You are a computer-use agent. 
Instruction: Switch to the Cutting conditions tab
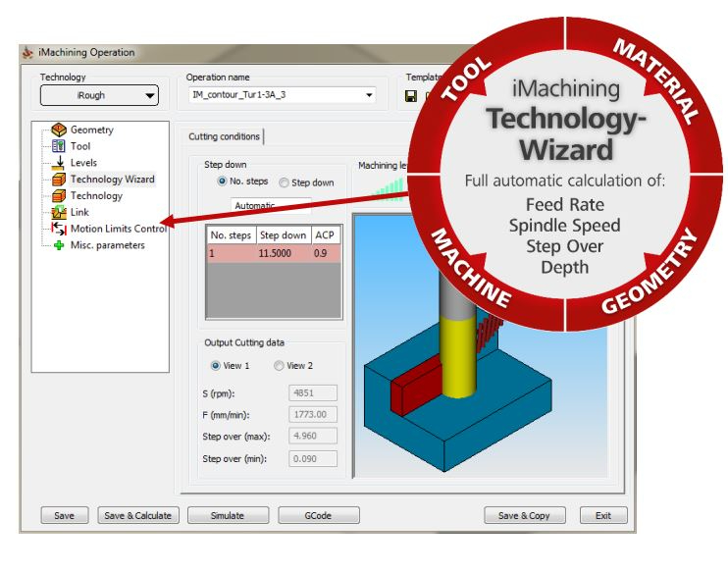[224, 136]
